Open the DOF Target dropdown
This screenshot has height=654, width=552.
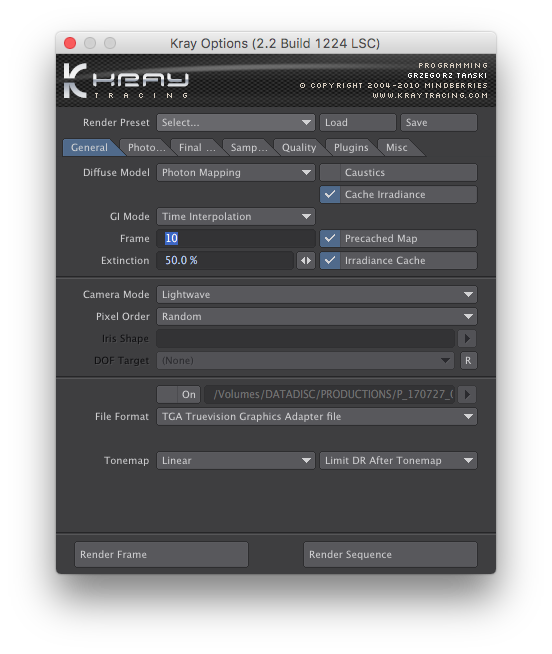pyautogui.click(x=305, y=361)
